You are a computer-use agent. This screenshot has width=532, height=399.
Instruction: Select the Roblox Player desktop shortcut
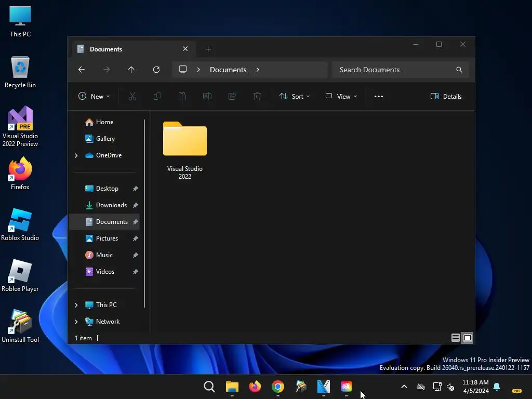click(20, 275)
